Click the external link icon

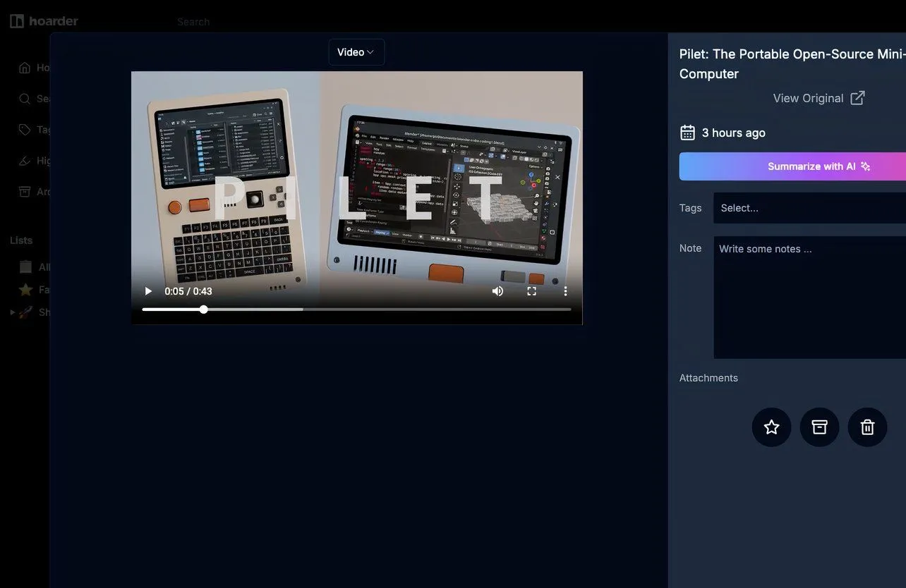(857, 98)
